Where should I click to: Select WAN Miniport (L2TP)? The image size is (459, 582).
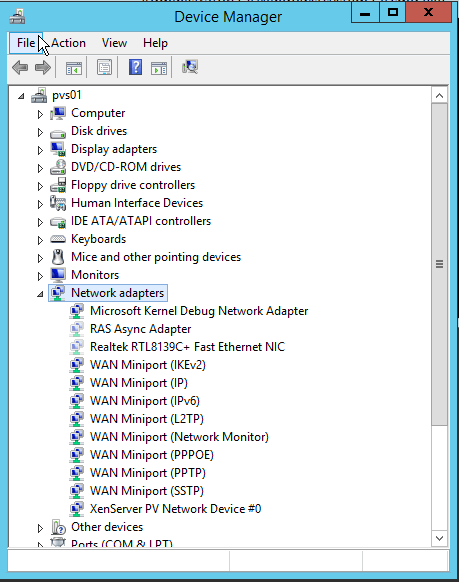[147, 419]
